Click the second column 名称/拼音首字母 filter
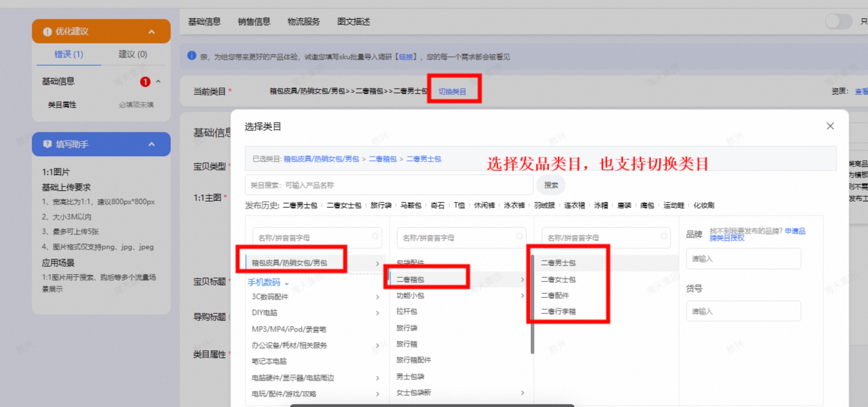The image size is (868, 407). click(x=461, y=238)
